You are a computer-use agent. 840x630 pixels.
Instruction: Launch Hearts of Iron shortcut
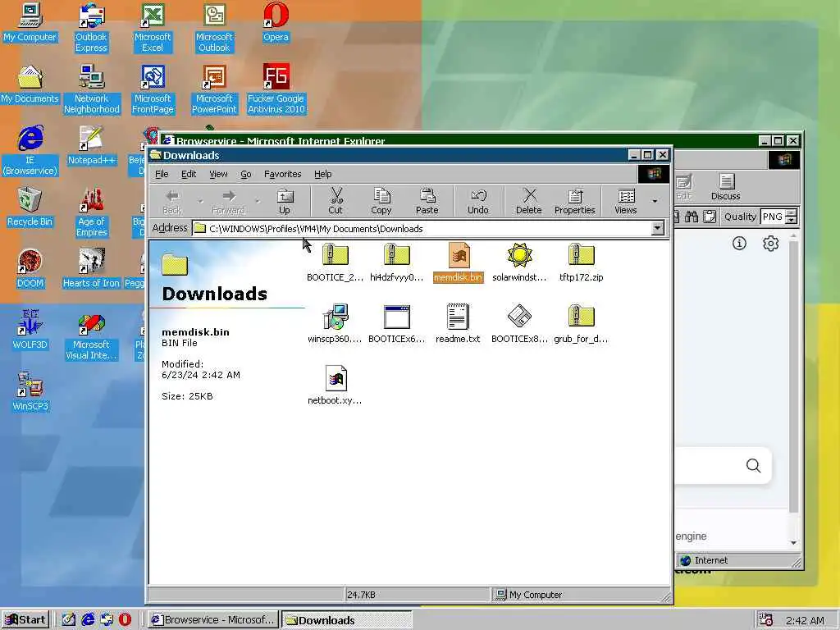click(91, 269)
